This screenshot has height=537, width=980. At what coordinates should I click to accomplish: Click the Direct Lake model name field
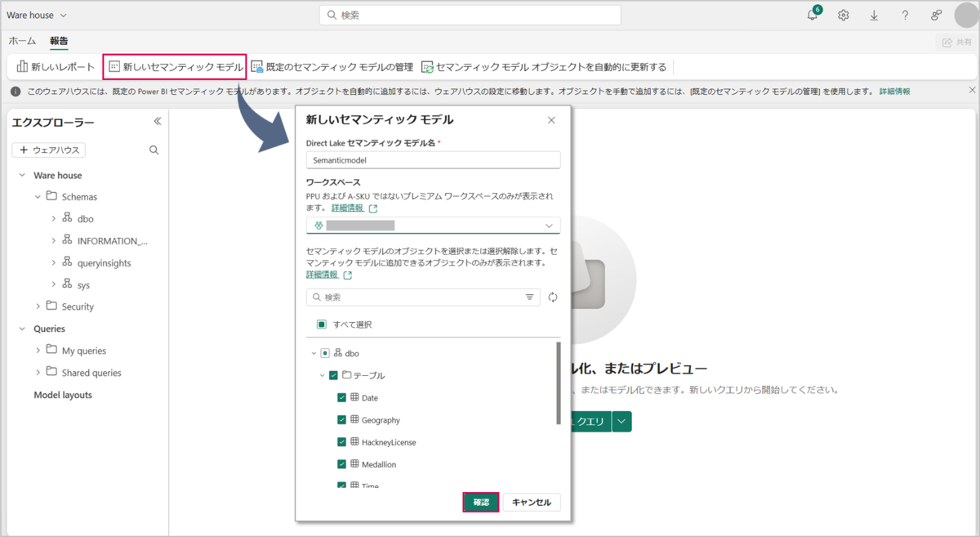point(433,160)
